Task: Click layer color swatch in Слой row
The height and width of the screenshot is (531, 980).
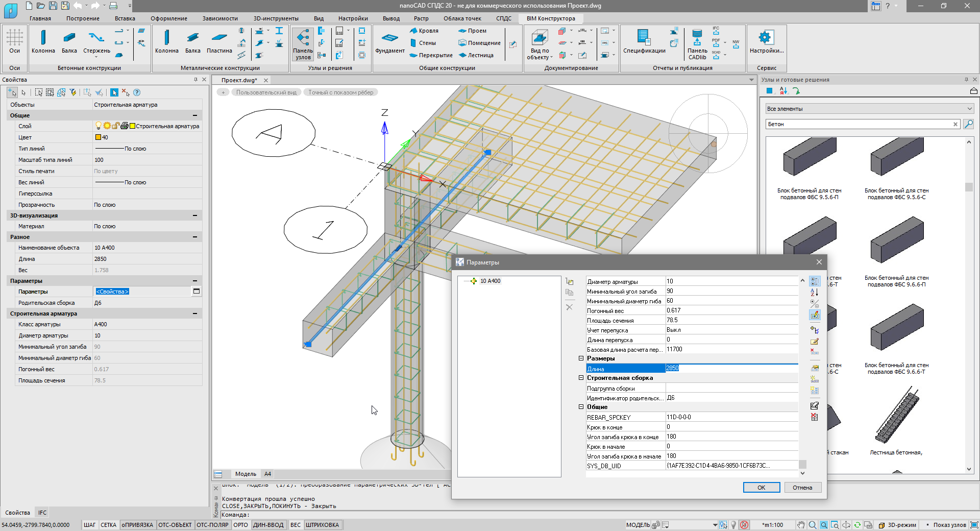Action: 132,126
